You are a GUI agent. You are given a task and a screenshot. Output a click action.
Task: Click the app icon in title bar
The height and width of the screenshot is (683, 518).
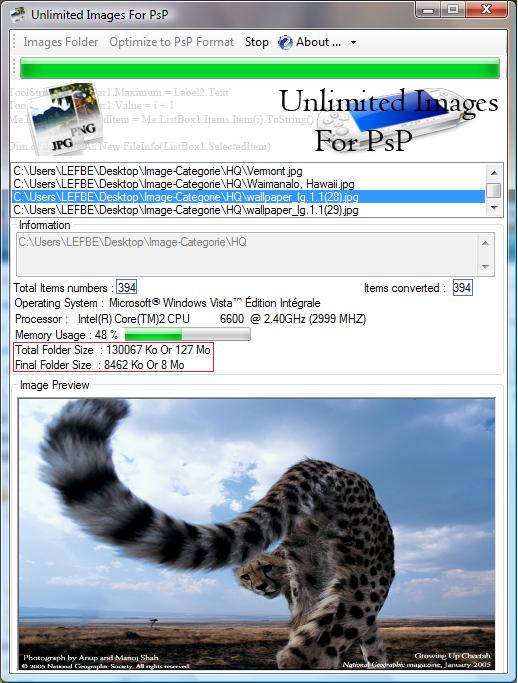(x=18, y=14)
